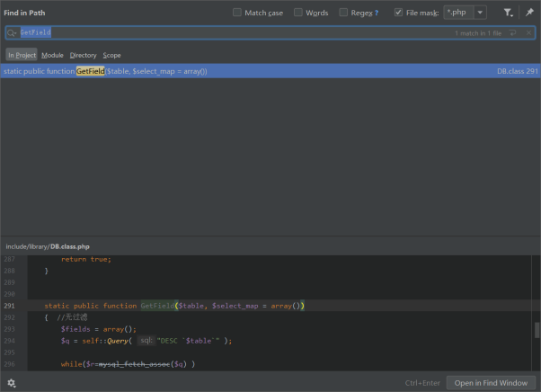Select the In Project scope tab

click(22, 55)
